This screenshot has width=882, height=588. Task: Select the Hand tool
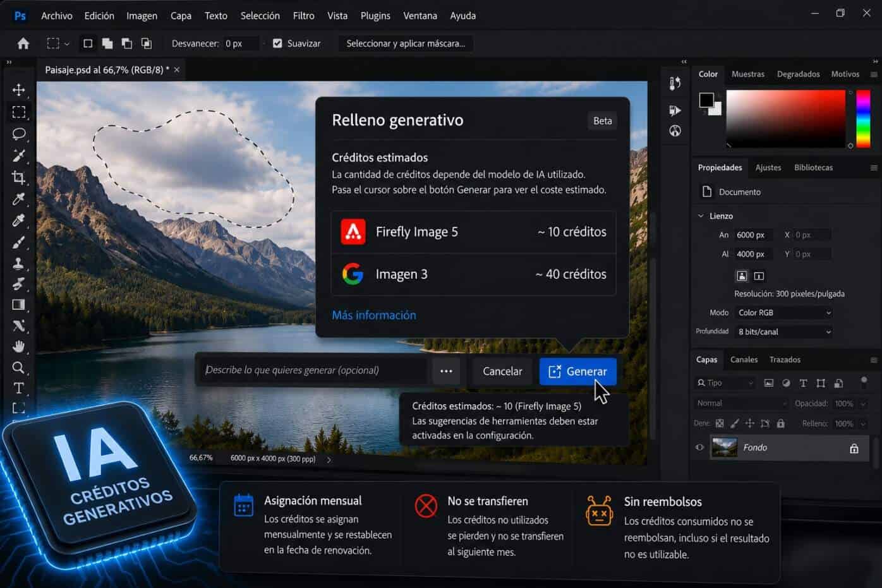coord(19,346)
